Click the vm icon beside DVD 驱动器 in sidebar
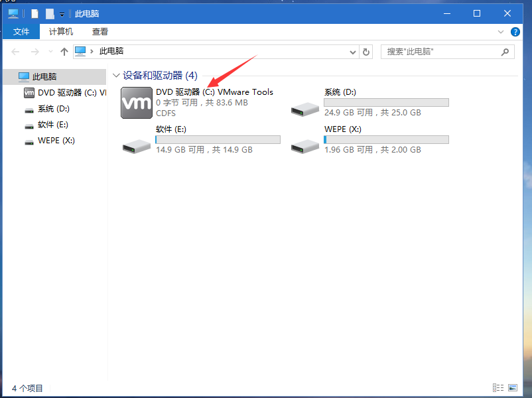 29,93
